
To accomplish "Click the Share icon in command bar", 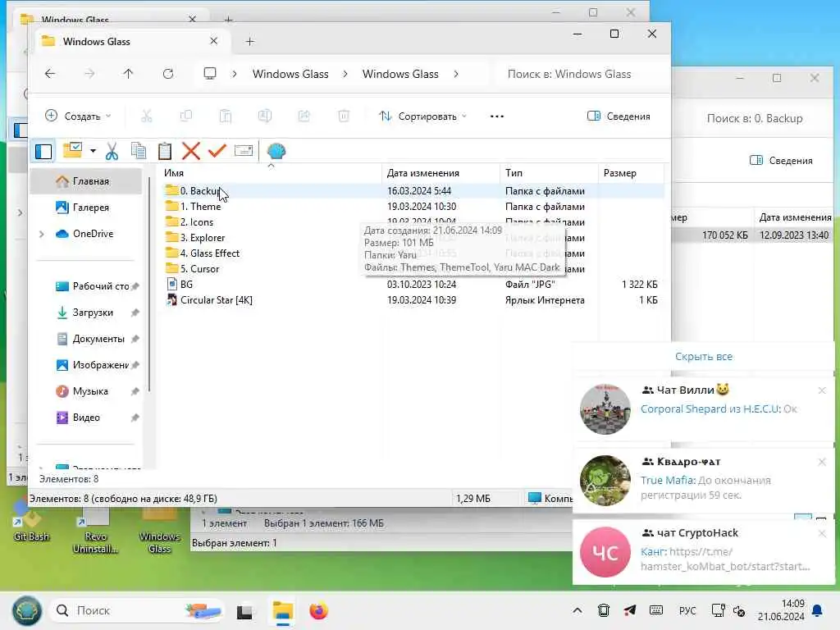I will pyautogui.click(x=304, y=116).
